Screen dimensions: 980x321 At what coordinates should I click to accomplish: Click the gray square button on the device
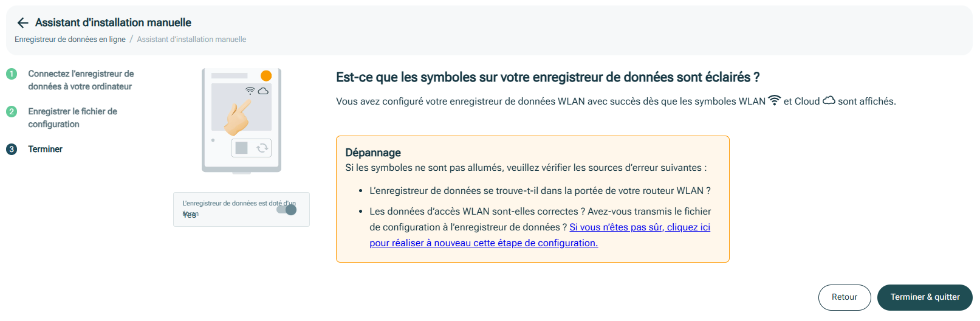[x=241, y=148]
